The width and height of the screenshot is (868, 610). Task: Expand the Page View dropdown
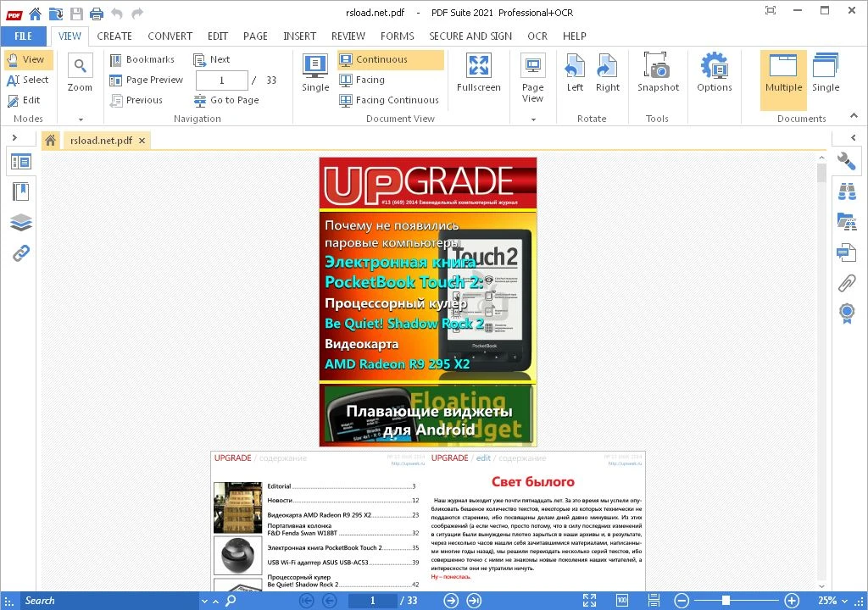[532, 119]
